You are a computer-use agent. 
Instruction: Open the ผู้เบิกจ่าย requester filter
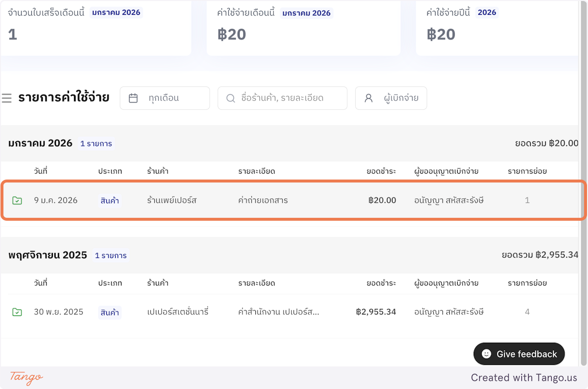click(x=391, y=98)
